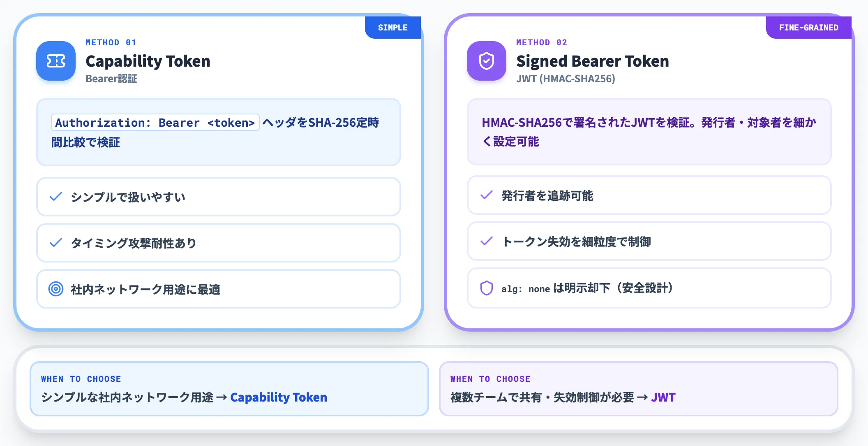Click the purple WHEN TO CHOOSE label

point(490,379)
